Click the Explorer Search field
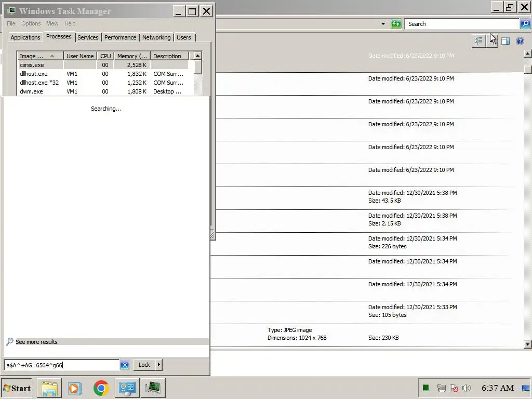The width and height of the screenshot is (532, 399). point(462,24)
